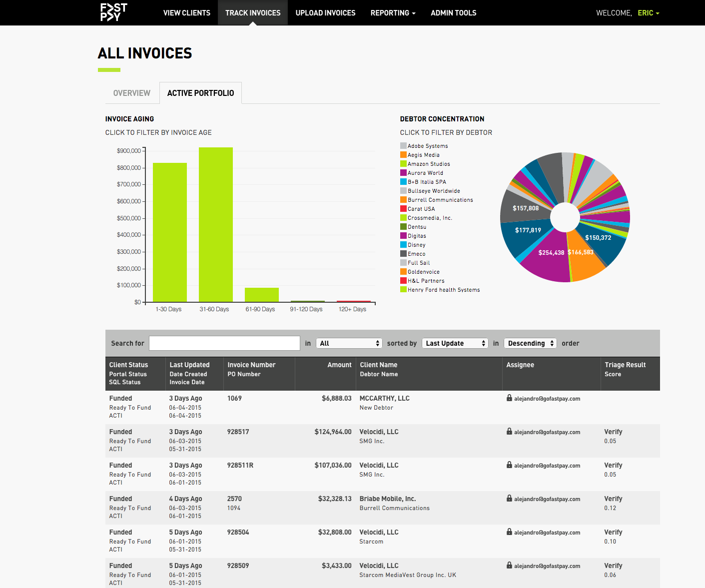Switch to the Overview tab
Screen dimensions: 705x588
(x=132, y=93)
